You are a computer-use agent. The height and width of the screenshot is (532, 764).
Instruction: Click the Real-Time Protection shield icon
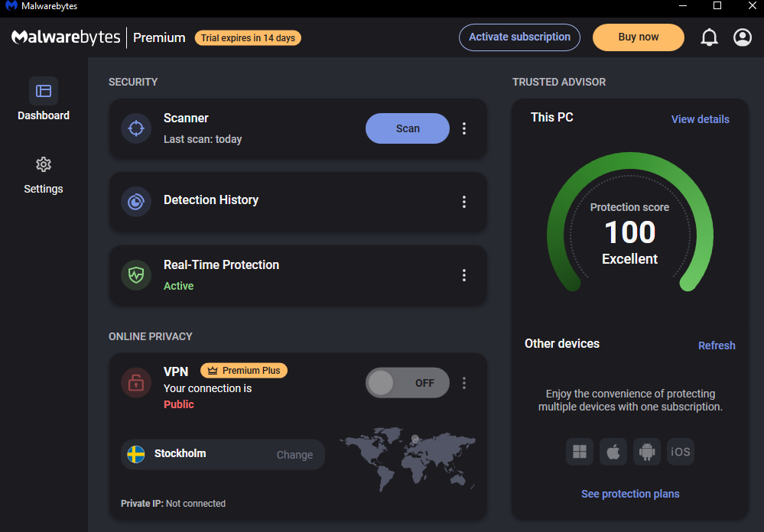point(136,275)
